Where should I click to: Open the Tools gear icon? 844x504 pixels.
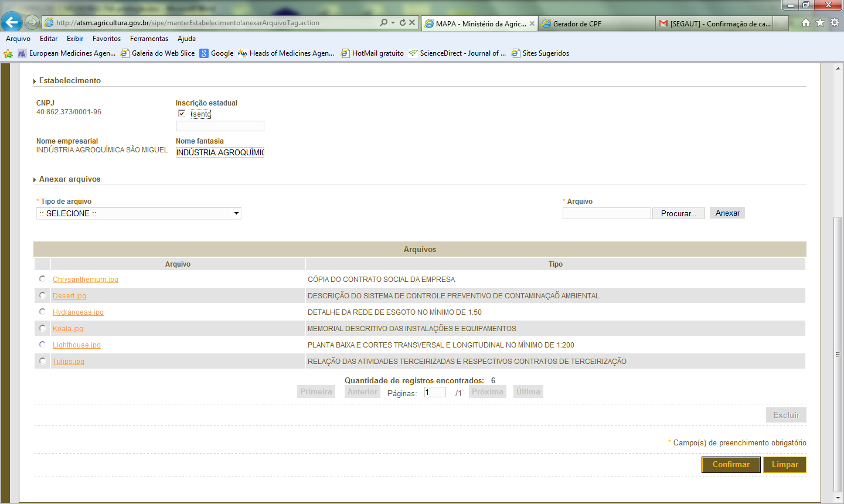point(834,22)
